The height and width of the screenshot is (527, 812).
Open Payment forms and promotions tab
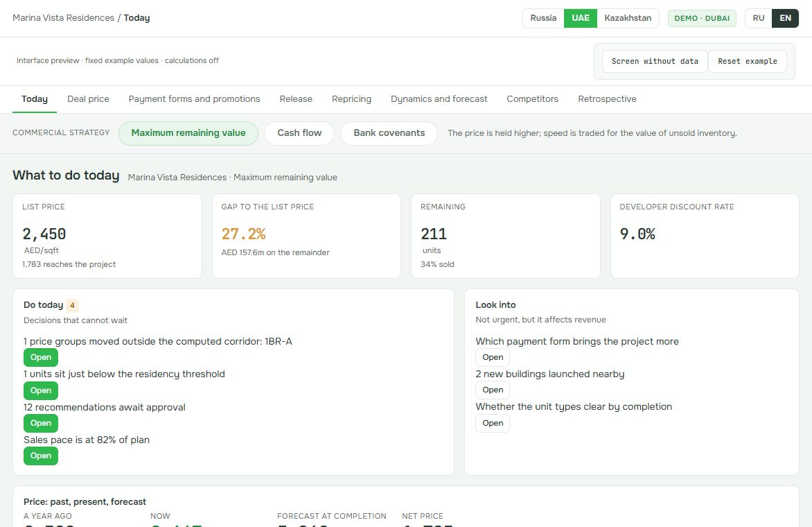(194, 99)
